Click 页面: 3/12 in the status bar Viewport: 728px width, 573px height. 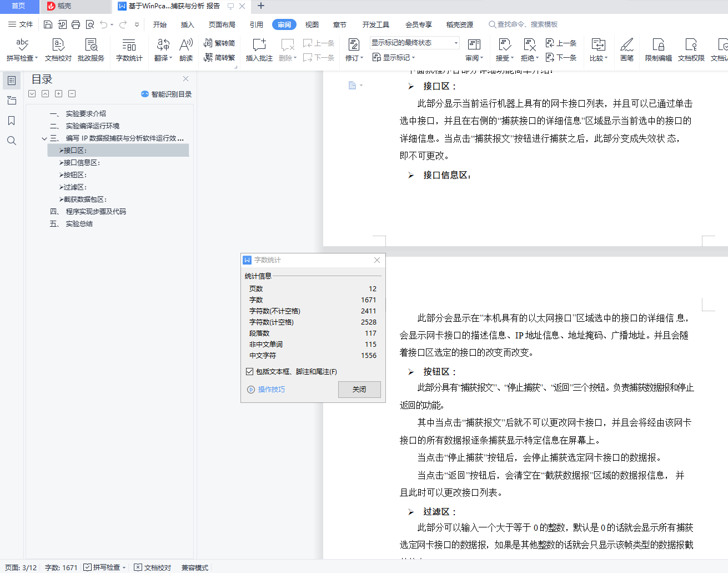(x=21, y=567)
